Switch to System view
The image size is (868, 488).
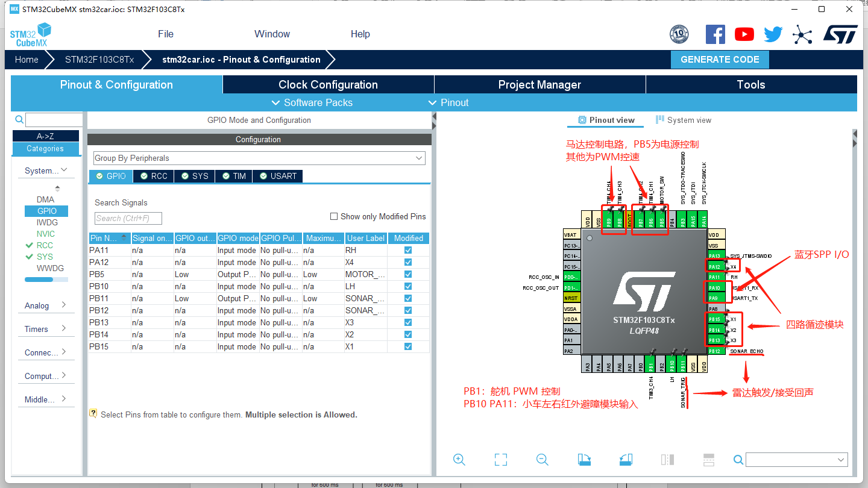click(x=683, y=120)
